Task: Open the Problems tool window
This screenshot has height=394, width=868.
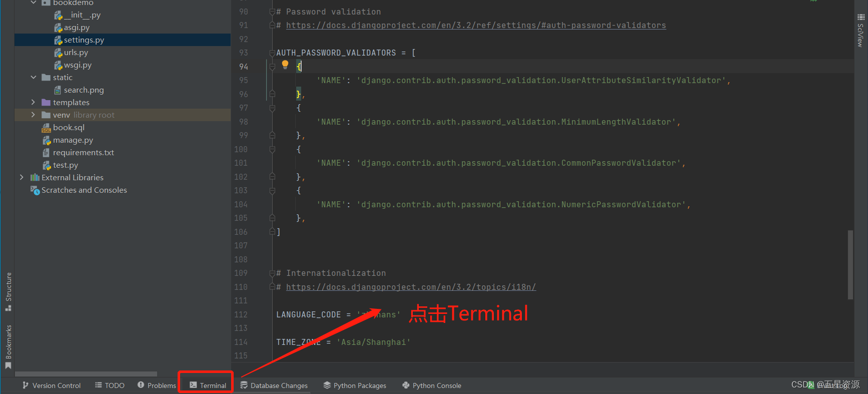Action: pyautogui.click(x=157, y=385)
